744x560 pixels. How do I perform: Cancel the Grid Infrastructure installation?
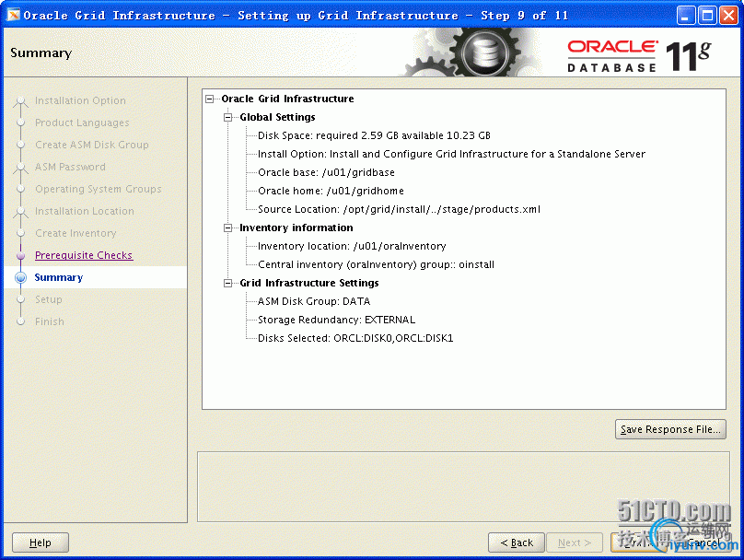tap(703, 542)
